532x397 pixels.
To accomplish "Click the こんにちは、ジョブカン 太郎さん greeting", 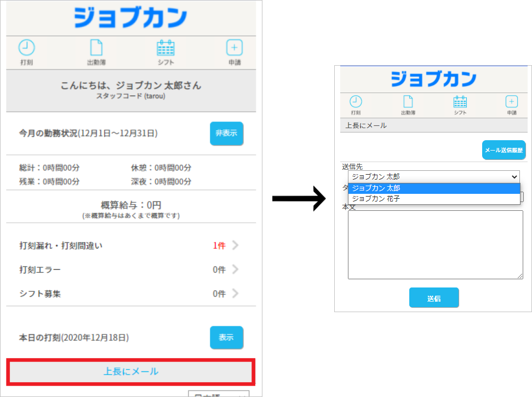I will pos(131,85).
